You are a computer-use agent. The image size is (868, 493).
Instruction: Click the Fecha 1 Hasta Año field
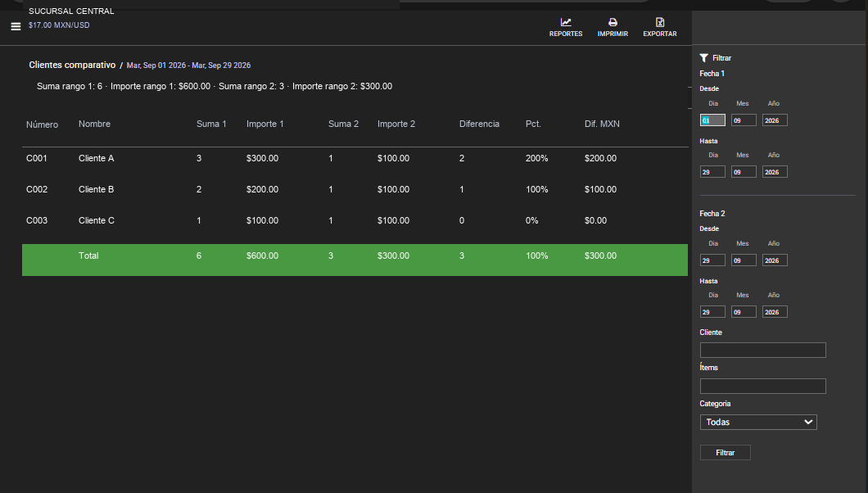(x=775, y=171)
